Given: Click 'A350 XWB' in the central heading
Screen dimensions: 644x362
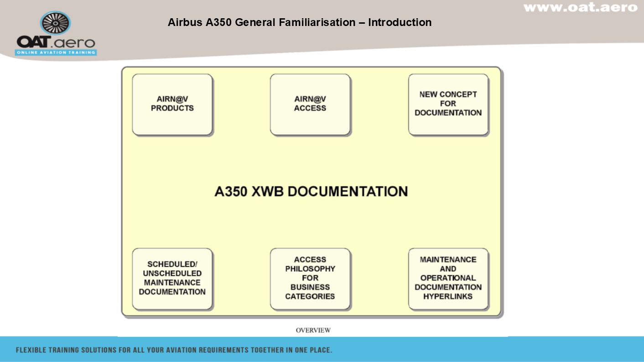Looking at the screenshot, I should tap(249, 191).
